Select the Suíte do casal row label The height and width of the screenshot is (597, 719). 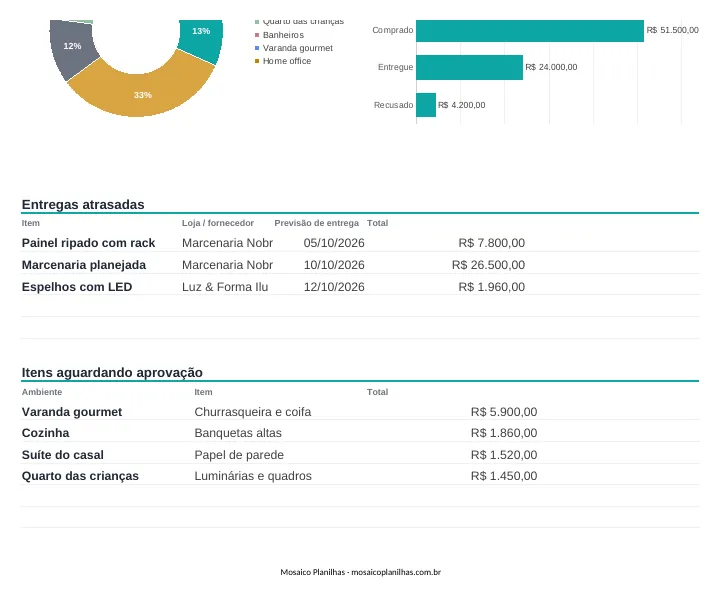point(63,455)
